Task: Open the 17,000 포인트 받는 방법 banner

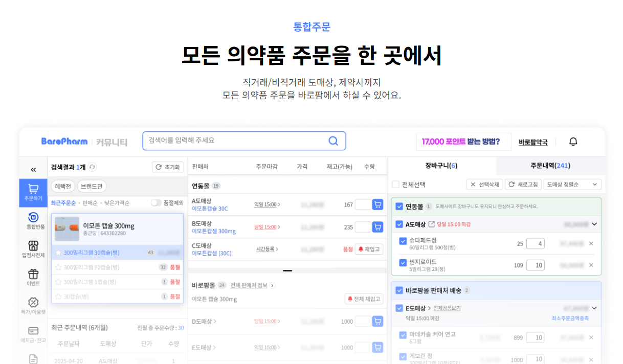Action: tap(463, 142)
